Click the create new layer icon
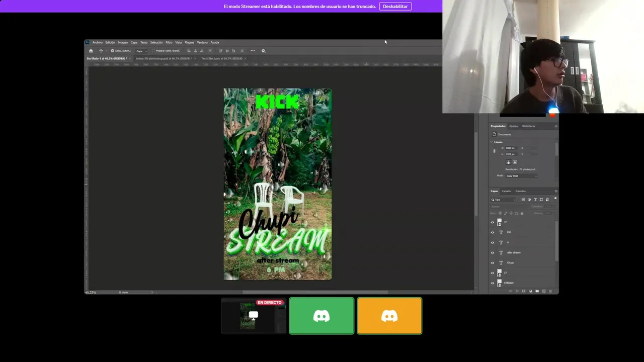The height and width of the screenshot is (362, 644). pyautogui.click(x=543, y=291)
